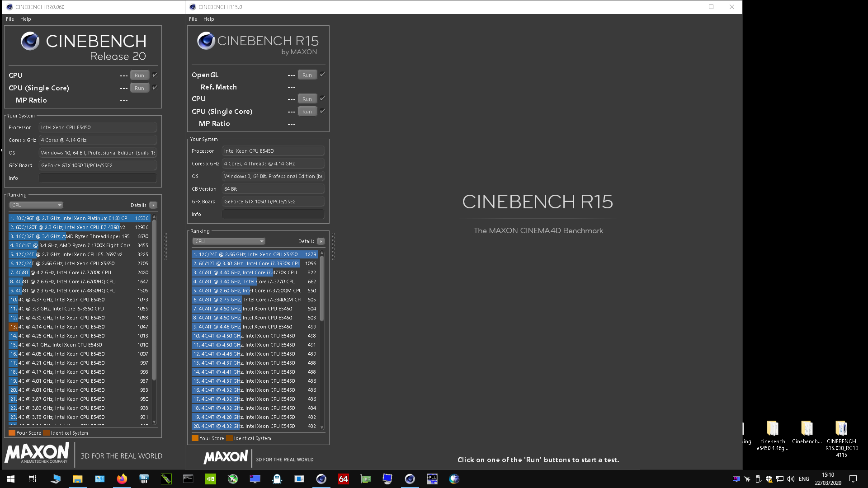Toggle CPU (Single Core) checkbox in Cinebench R20
The height and width of the screenshot is (488, 868).
pyautogui.click(x=155, y=88)
